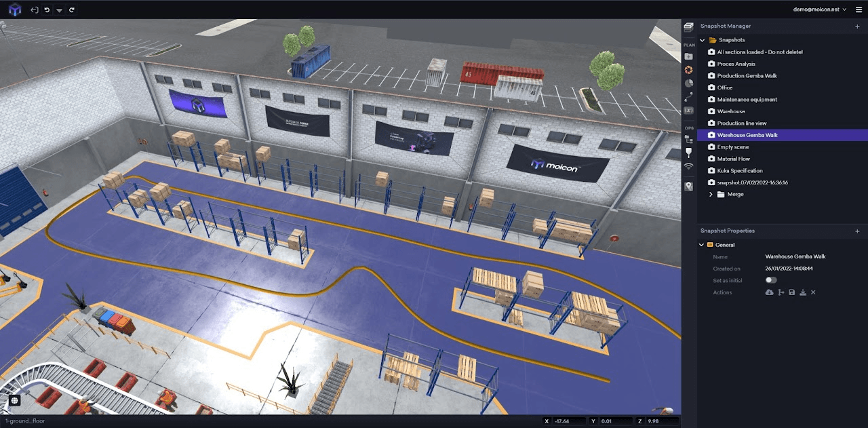868x428 pixels.
Task: Delete snapshot using the X action icon
Action: (x=813, y=292)
